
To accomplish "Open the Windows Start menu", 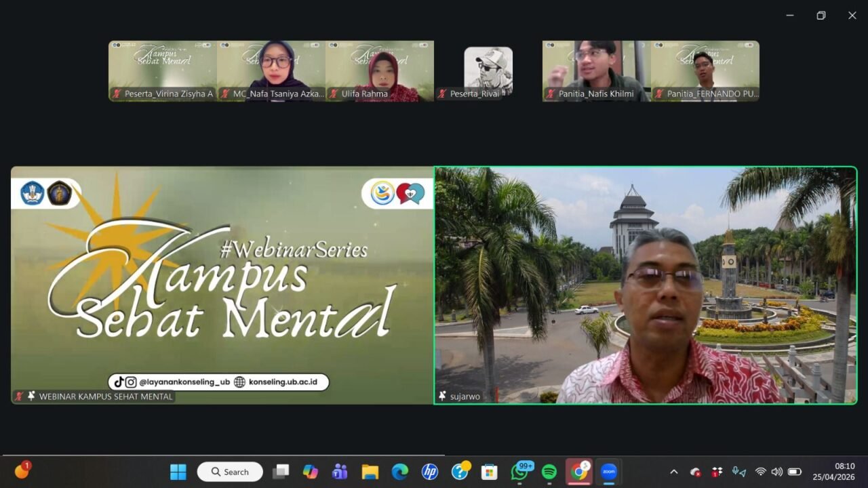I will 178,472.
